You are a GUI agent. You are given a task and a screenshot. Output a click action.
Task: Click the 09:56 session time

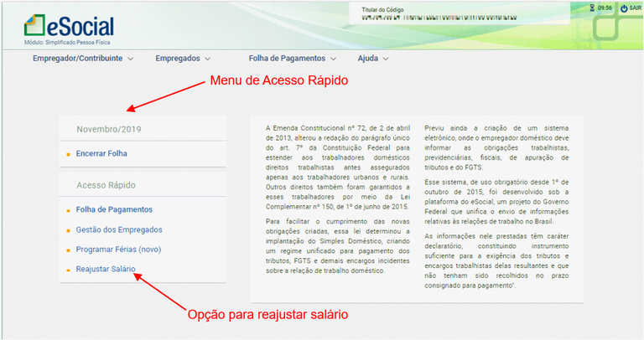coord(605,8)
